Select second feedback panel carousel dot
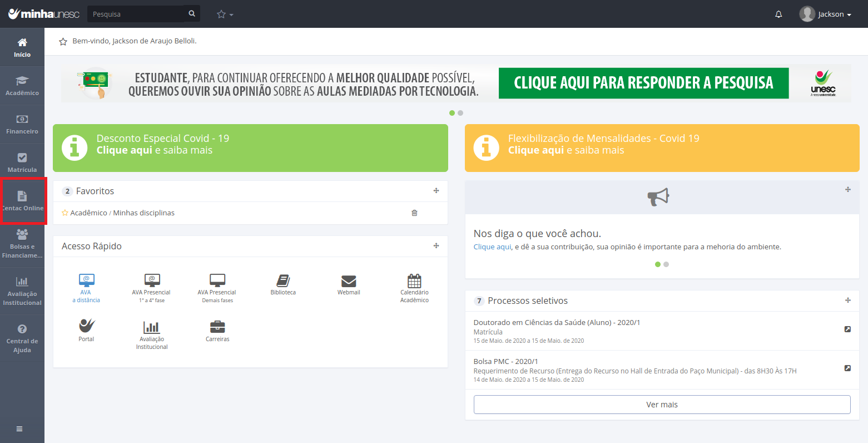Viewport: 868px width, 443px height. 666,264
